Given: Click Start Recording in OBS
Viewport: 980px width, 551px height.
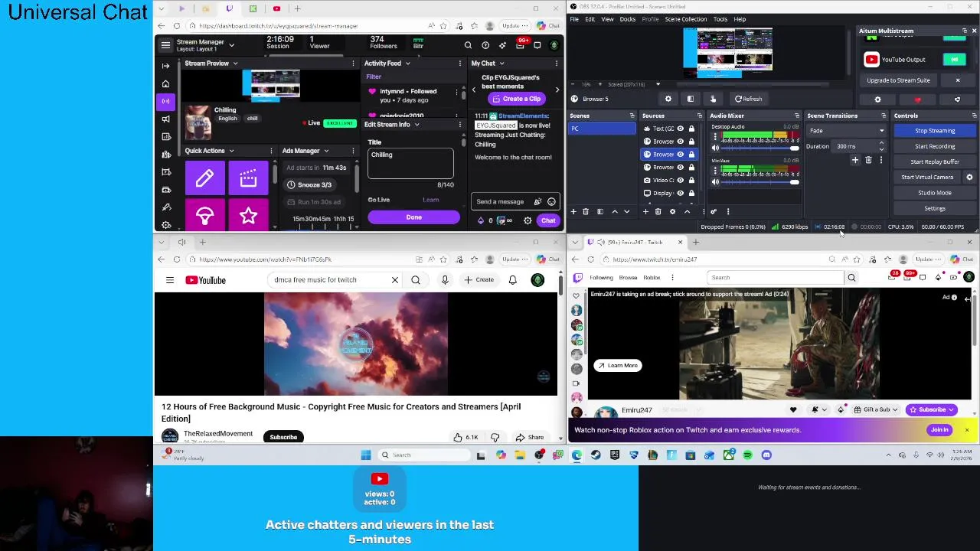Looking at the screenshot, I should point(935,146).
